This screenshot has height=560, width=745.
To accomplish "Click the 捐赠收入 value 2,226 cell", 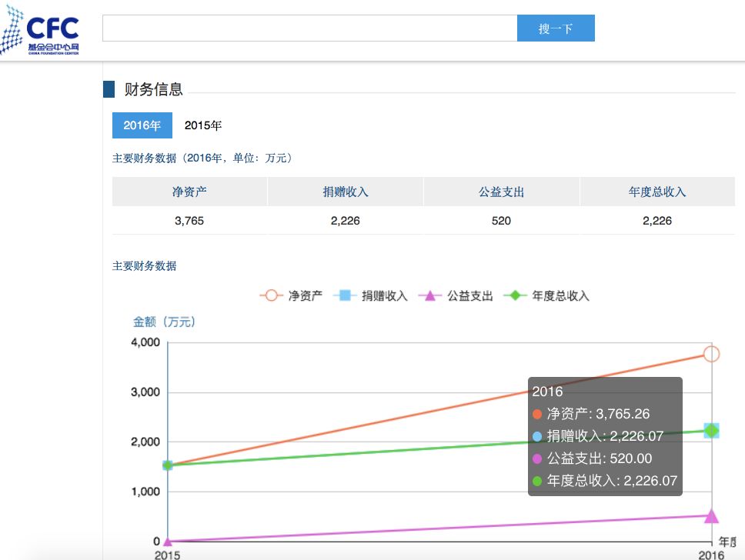I will pyautogui.click(x=346, y=221).
